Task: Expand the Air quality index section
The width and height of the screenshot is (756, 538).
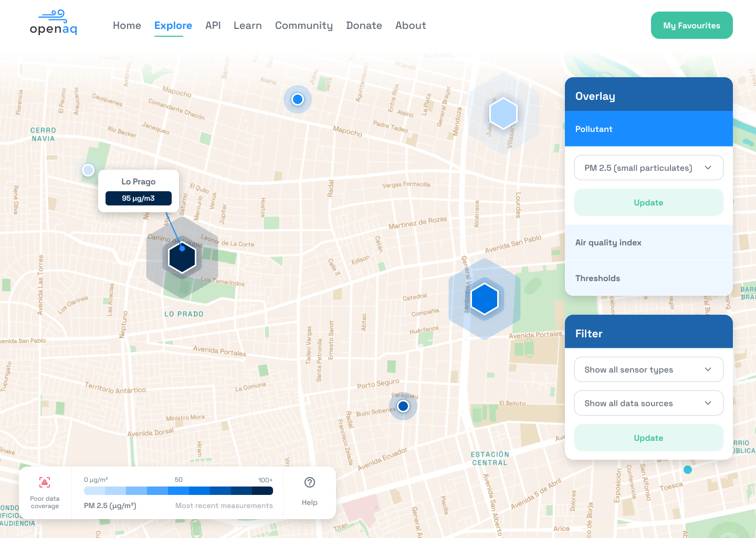Action: [648, 243]
